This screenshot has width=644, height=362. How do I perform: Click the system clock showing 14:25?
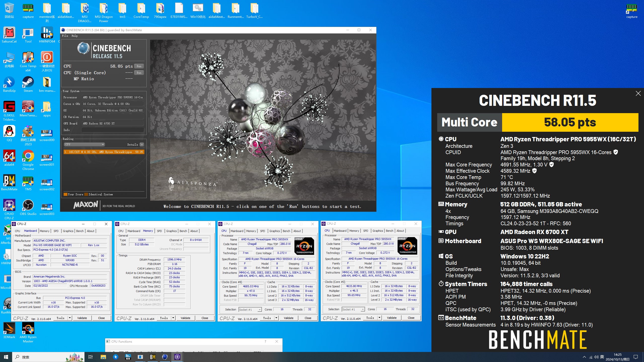(x=618, y=357)
